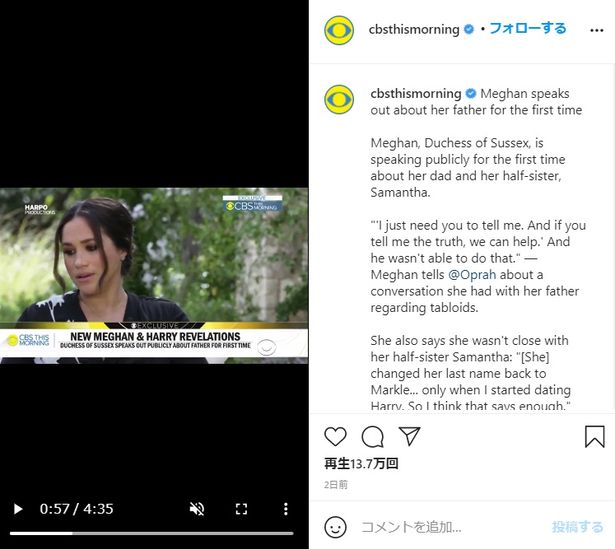The width and height of the screenshot is (615, 549).
Task: Share the post with the paper plane icon
Action: pyautogui.click(x=409, y=436)
